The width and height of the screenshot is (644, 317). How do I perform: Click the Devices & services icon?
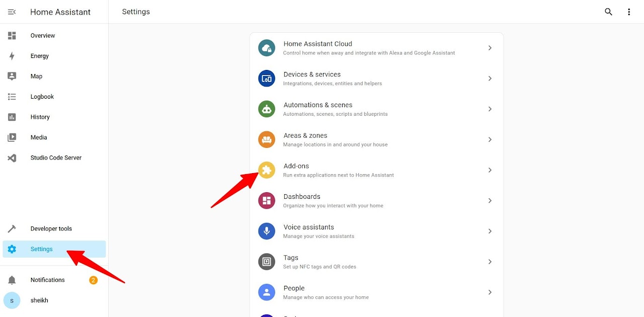[267, 78]
